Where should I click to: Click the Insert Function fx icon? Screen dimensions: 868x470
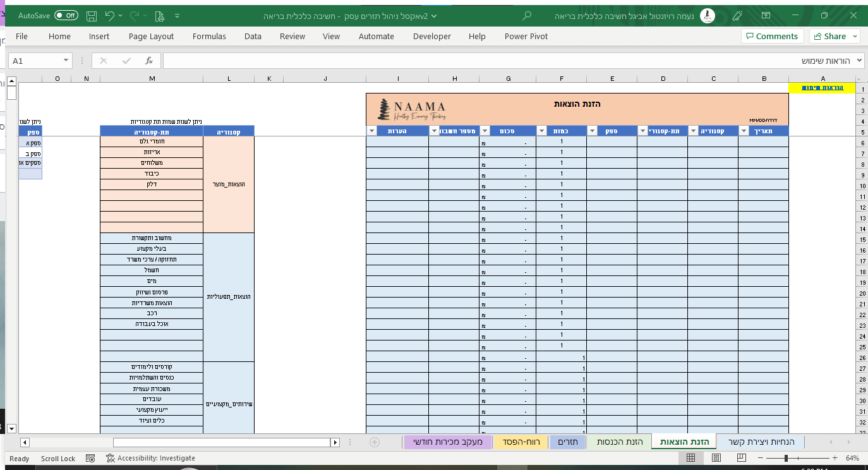coord(149,61)
